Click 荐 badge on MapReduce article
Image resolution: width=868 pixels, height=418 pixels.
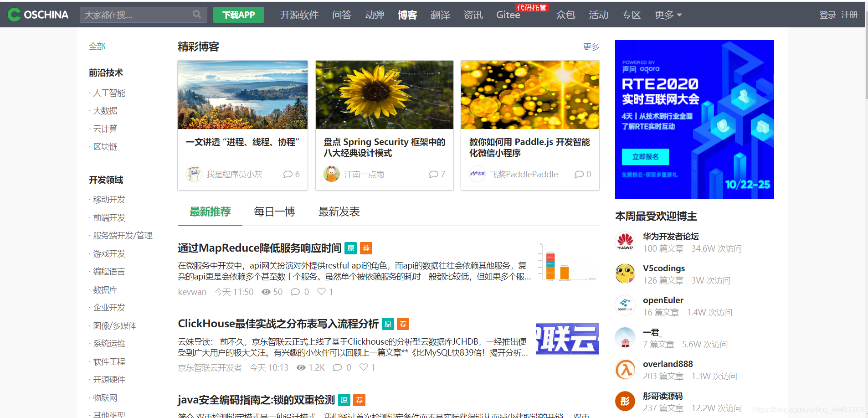(x=366, y=248)
